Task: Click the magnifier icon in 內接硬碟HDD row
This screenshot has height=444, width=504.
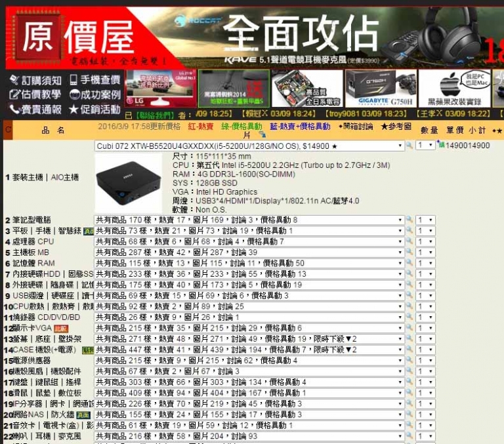Action: point(409,273)
